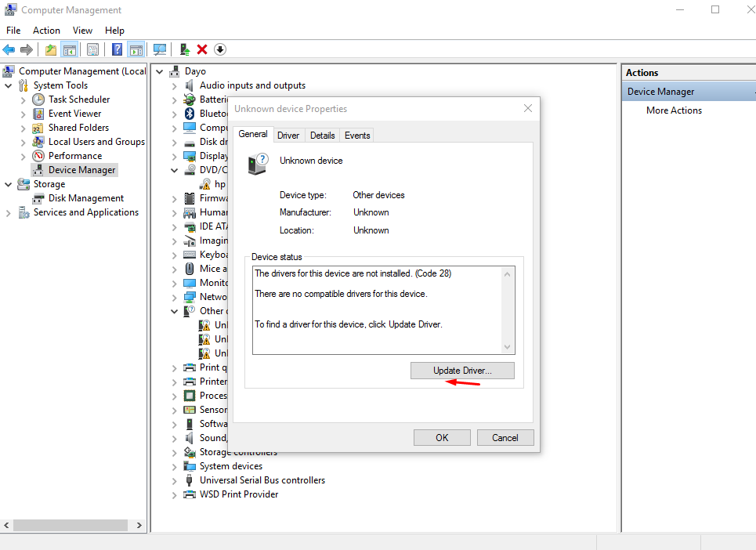Screen dimensions: 756x550
Task: Toggle the Show/Hide console tree toolbar icon
Action: click(x=69, y=49)
